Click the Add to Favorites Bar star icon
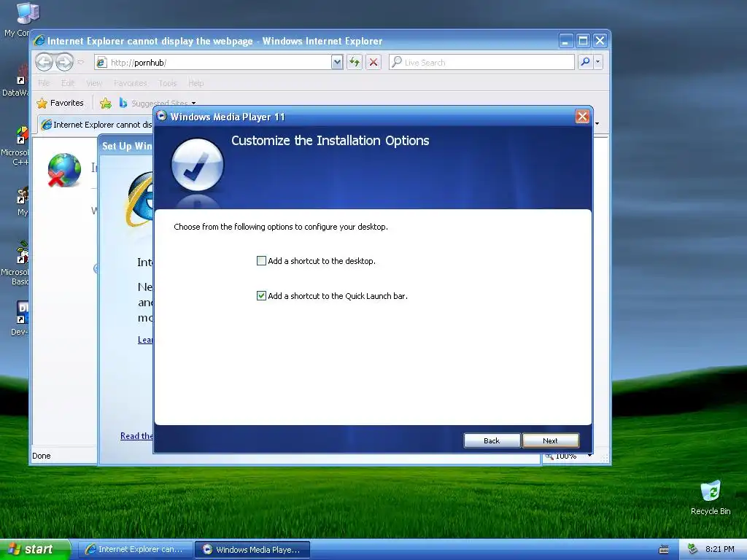This screenshot has width=747, height=560. (106, 103)
